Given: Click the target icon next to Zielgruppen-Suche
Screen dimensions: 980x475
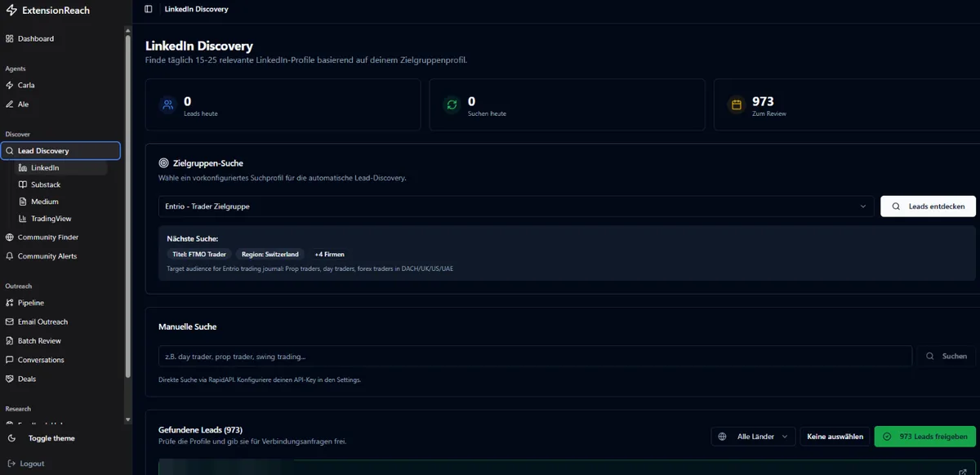Looking at the screenshot, I should pos(163,163).
